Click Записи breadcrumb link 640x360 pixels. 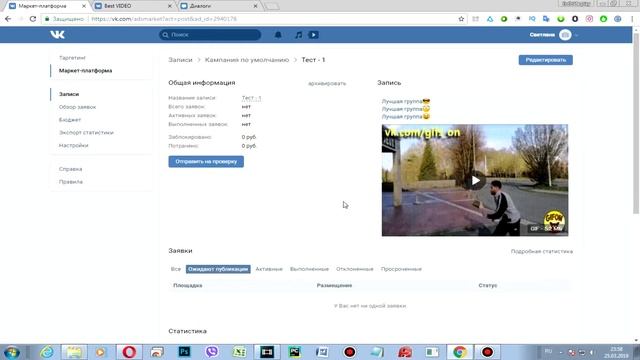(180, 60)
